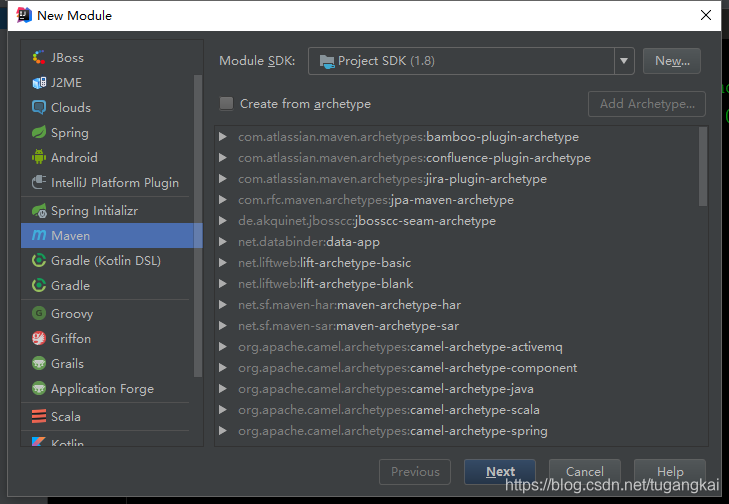This screenshot has width=729, height=504.
Task: Click the Maven m icon
Action: pos(39,235)
